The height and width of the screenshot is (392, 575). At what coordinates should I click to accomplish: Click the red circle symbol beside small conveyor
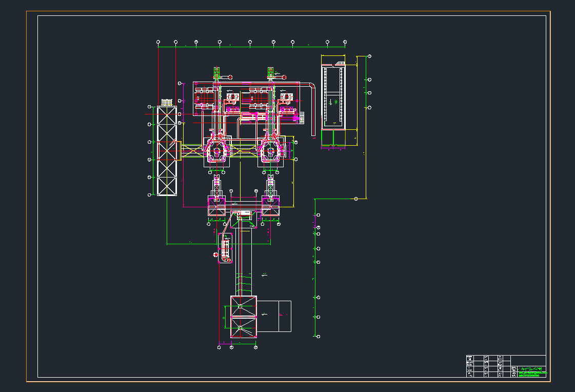click(x=215, y=254)
